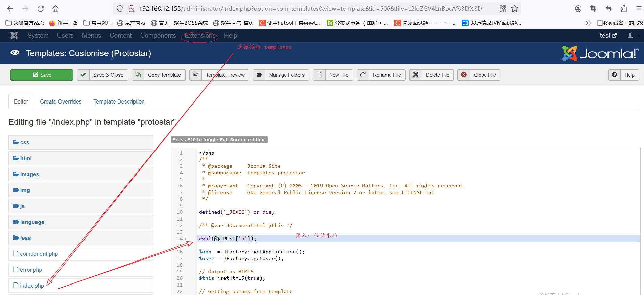The height and width of the screenshot is (295, 644).
Task: Open the Extensions menu
Action: point(200,35)
